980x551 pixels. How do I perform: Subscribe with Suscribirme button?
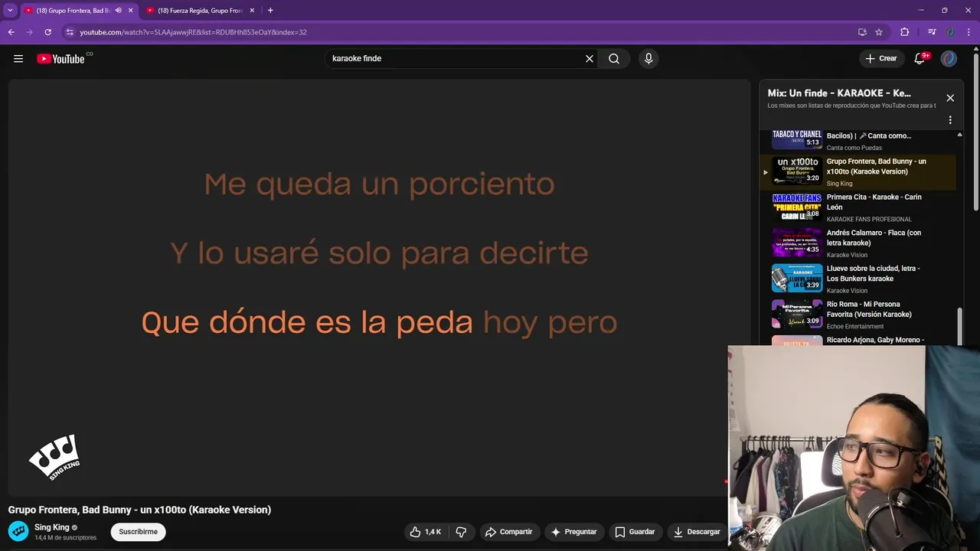[138, 532]
